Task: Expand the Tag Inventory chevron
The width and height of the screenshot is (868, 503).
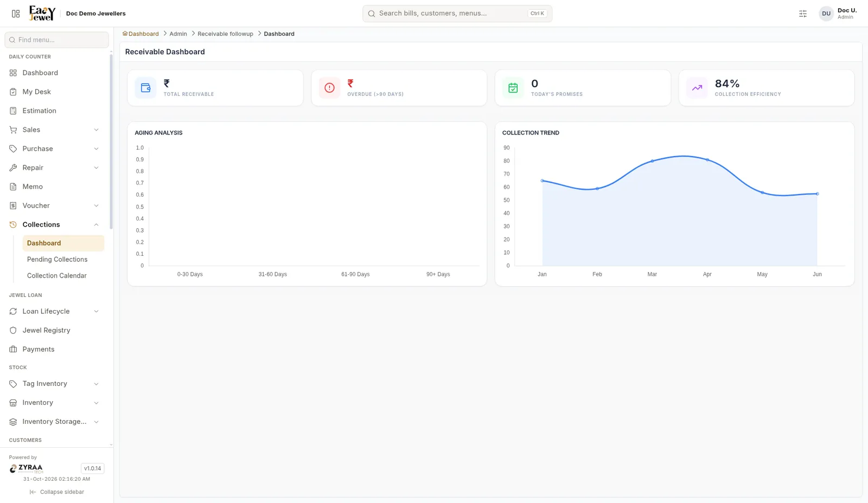Action: coord(96,384)
